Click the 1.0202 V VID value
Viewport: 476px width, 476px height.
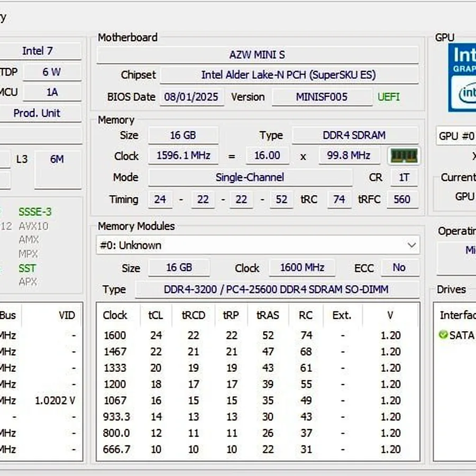click(x=55, y=400)
